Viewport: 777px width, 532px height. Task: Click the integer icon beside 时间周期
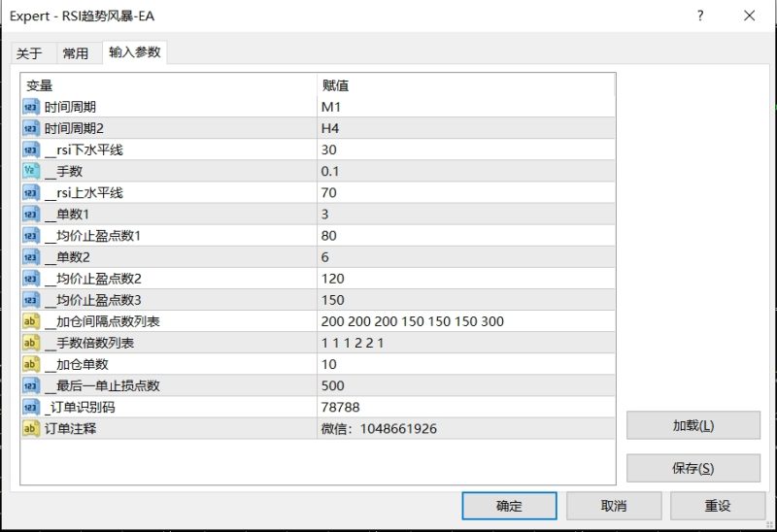click(31, 107)
